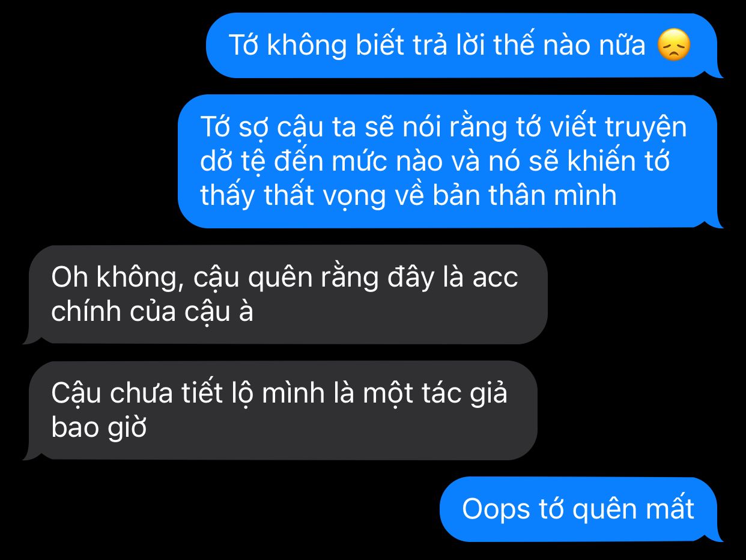Click the words "bao giờ" in the gray bubble
Image resolution: width=746 pixels, height=560 pixels.
coord(99,428)
